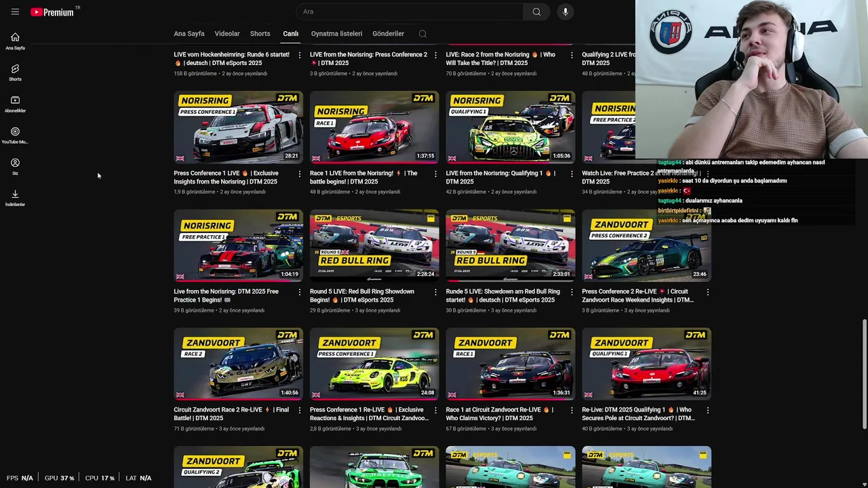This screenshot has height=488, width=868.
Task: Click the search magnifier button
Action: [536, 12]
